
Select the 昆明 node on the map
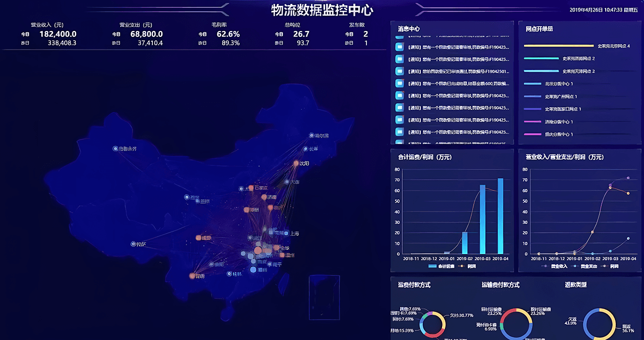[193, 276]
